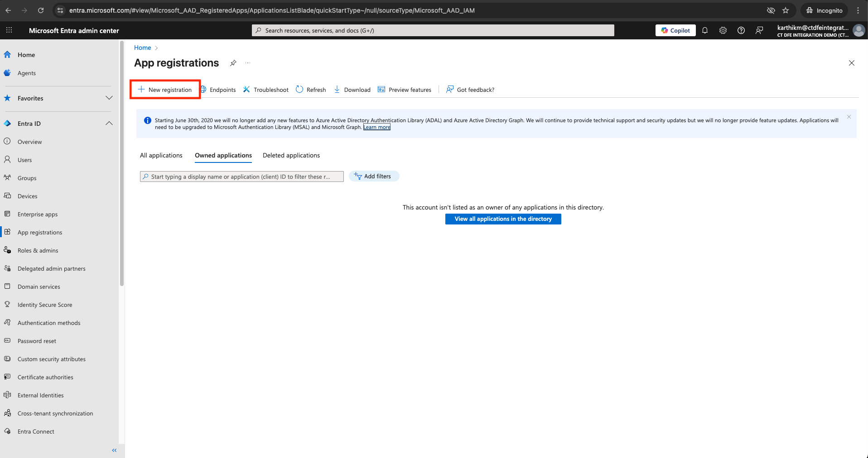This screenshot has height=458, width=868.
Task: Bookmark this page with star icon
Action: [x=786, y=10]
